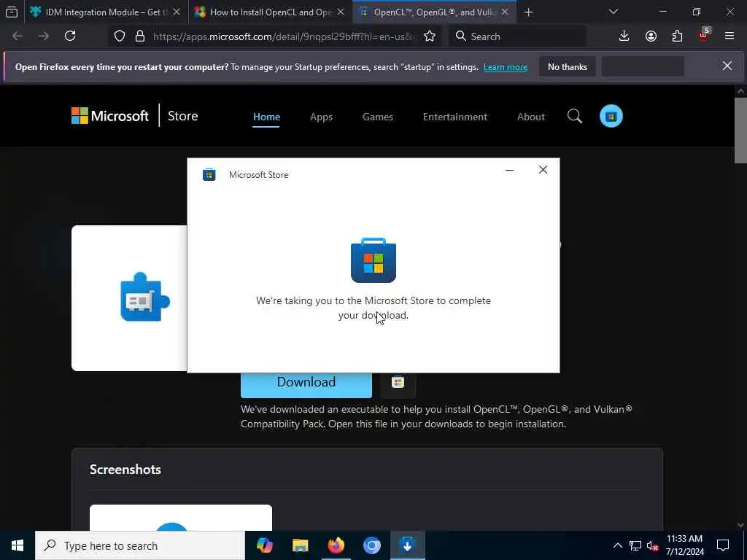
Task: Open tracking protection shield panel
Action: tap(120, 36)
